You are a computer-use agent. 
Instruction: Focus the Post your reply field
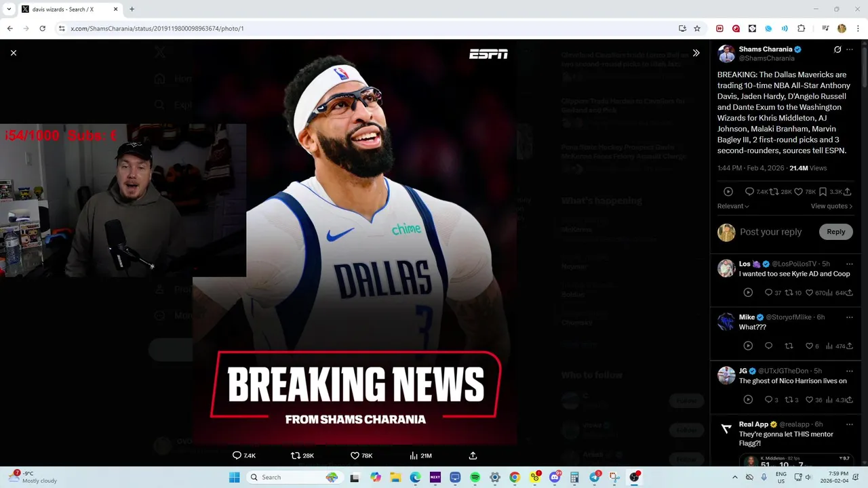pyautogui.click(x=771, y=232)
